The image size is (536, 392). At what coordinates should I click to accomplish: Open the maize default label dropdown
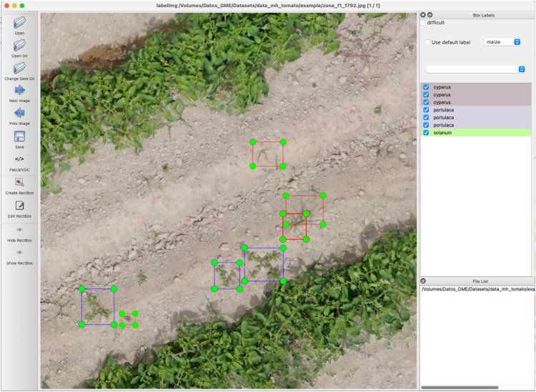pyautogui.click(x=502, y=41)
